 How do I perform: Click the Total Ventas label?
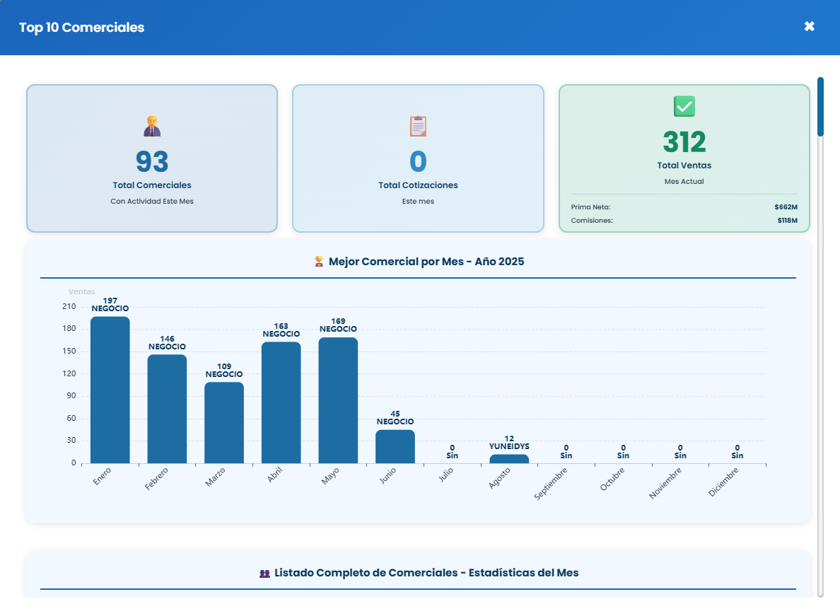[x=684, y=165]
